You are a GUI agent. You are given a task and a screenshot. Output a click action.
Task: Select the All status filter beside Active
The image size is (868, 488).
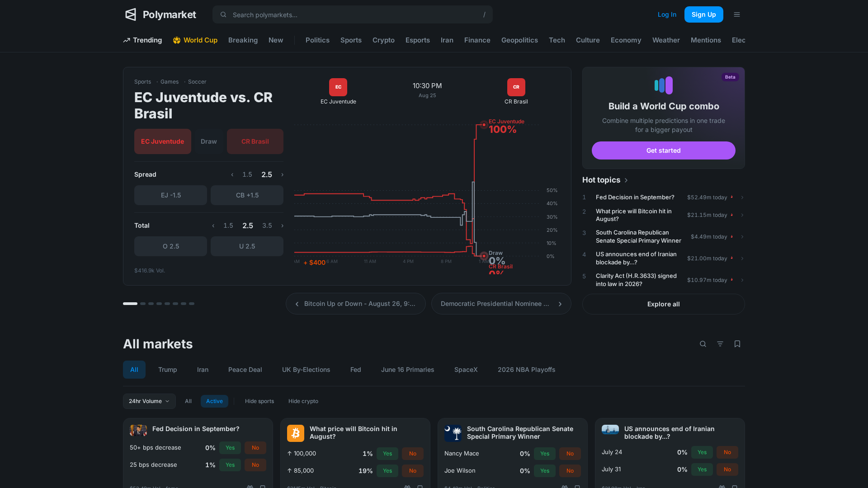point(188,401)
